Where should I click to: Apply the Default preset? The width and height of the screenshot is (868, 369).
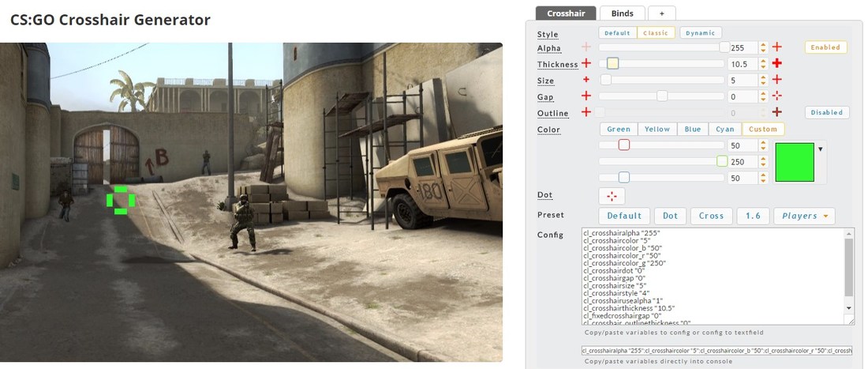625,216
